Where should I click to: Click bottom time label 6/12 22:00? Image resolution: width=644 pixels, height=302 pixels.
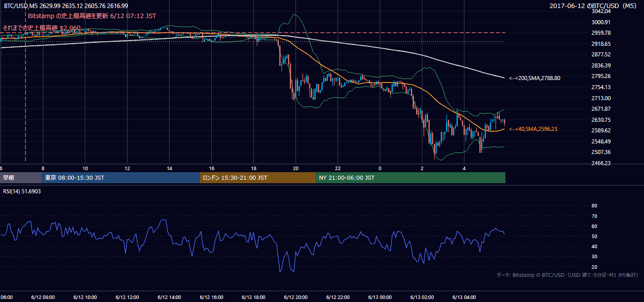[x=338, y=297]
